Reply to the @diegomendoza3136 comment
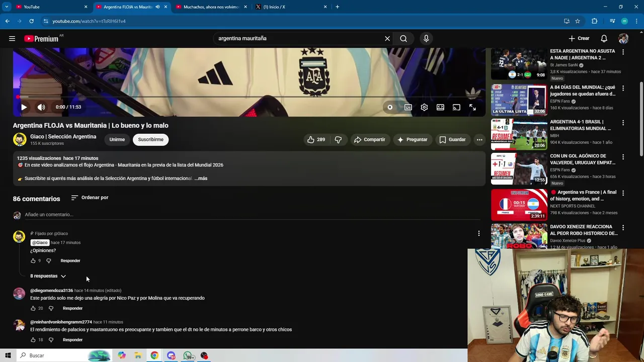The height and width of the screenshot is (362, 644). click(72, 308)
